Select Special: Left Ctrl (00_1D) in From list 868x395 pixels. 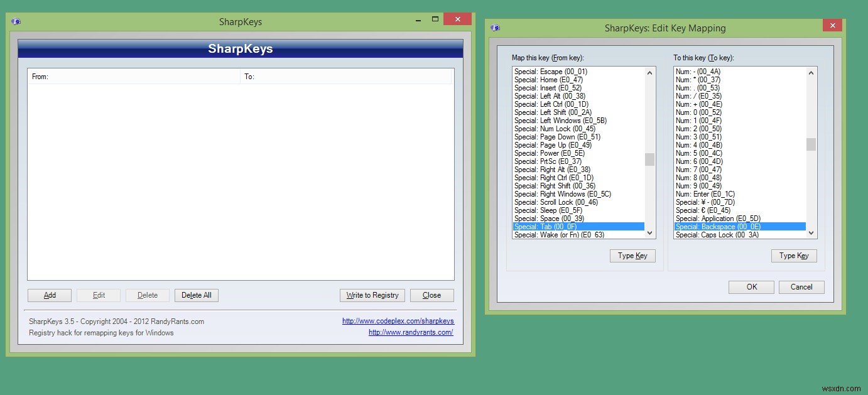click(578, 104)
